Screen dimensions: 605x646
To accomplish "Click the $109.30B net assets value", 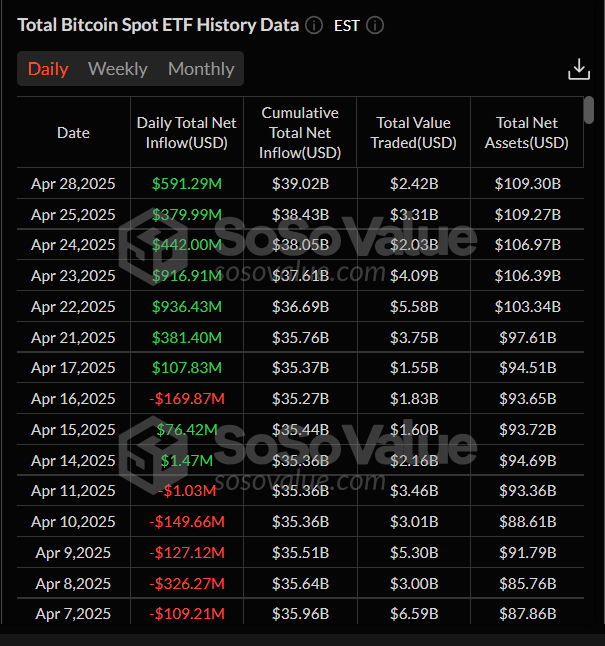I will coord(527,184).
